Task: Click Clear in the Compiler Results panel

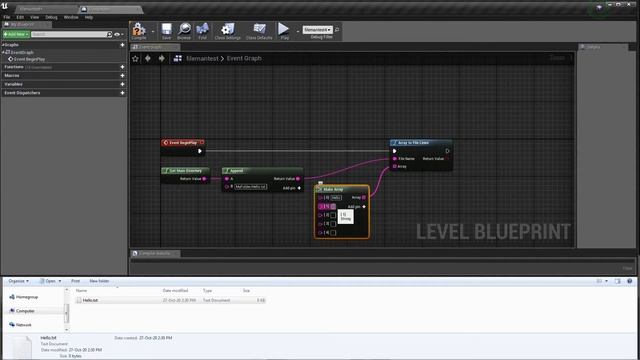Action: click(x=627, y=268)
